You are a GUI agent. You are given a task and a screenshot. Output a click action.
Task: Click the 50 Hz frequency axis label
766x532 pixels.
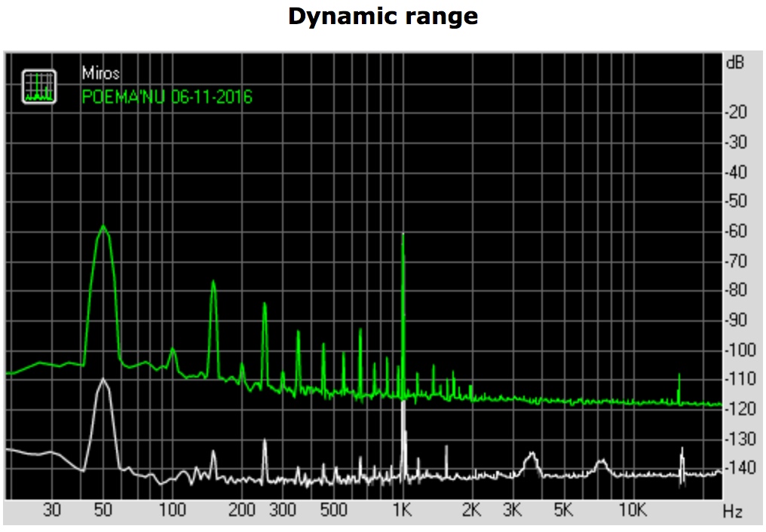[103, 511]
